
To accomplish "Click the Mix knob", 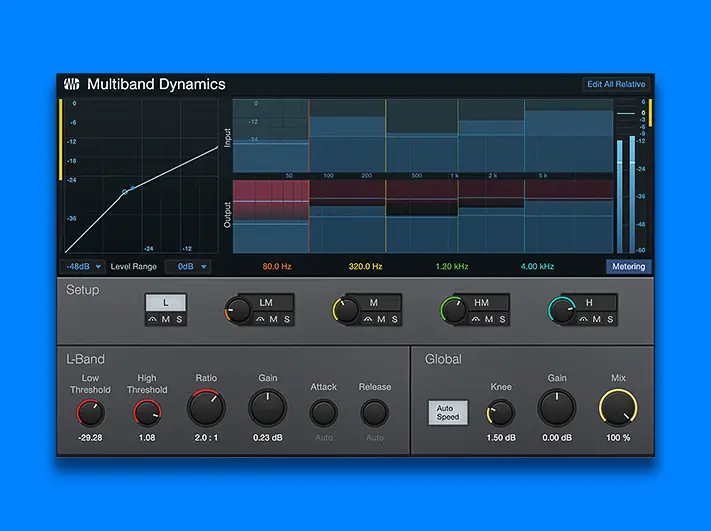I will (x=618, y=409).
